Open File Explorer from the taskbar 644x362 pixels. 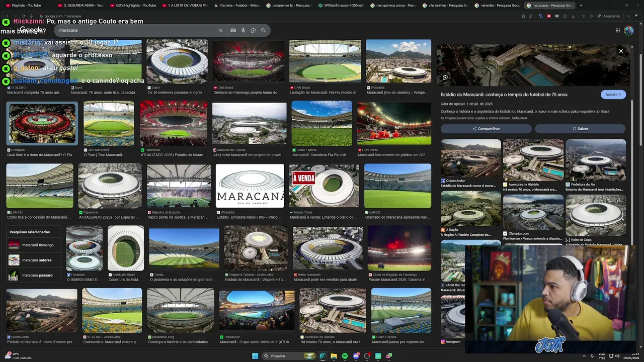point(334,356)
